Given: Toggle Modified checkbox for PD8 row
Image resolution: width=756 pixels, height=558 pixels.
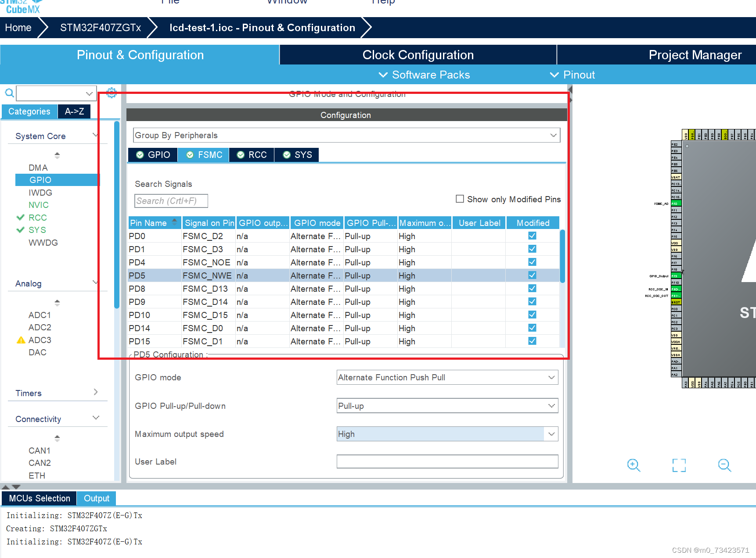Looking at the screenshot, I should (x=532, y=288).
